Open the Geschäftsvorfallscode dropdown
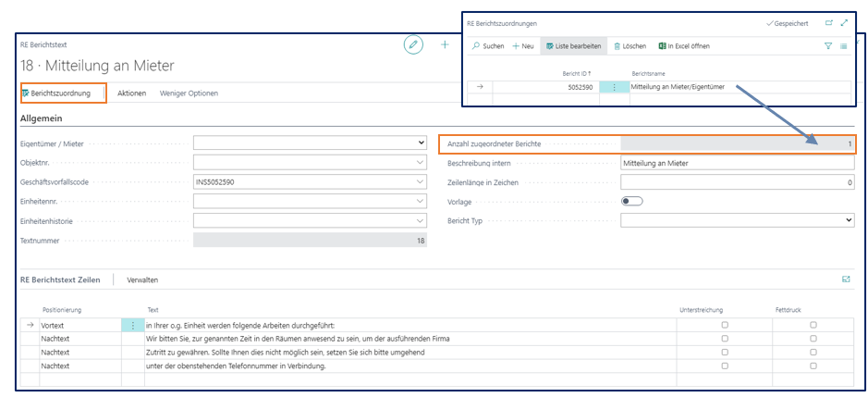Screen dimensions: 868x397 [422, 181]
